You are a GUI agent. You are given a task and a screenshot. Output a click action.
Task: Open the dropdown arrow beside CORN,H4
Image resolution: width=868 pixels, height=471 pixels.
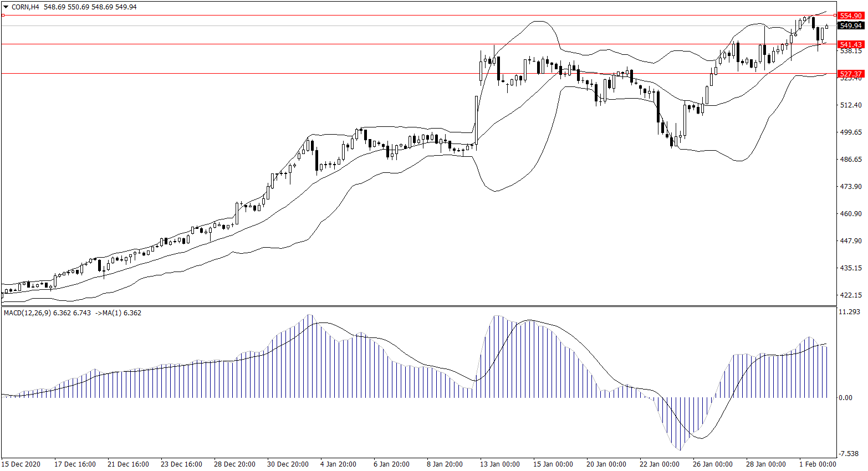tap(6, 7)
